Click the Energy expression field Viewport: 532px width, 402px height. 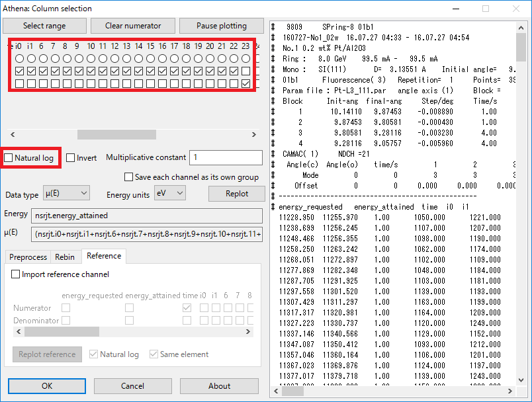click(x=147, y=216)
